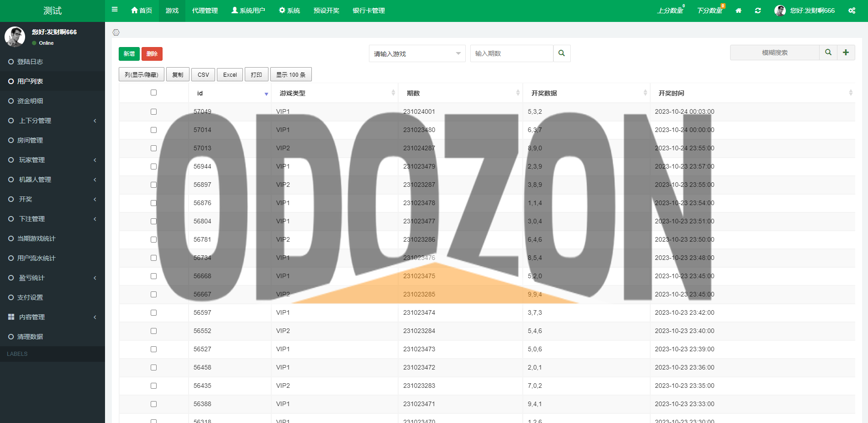Click the 打印 print button
The image size is (868, 423).
[257, 74]
